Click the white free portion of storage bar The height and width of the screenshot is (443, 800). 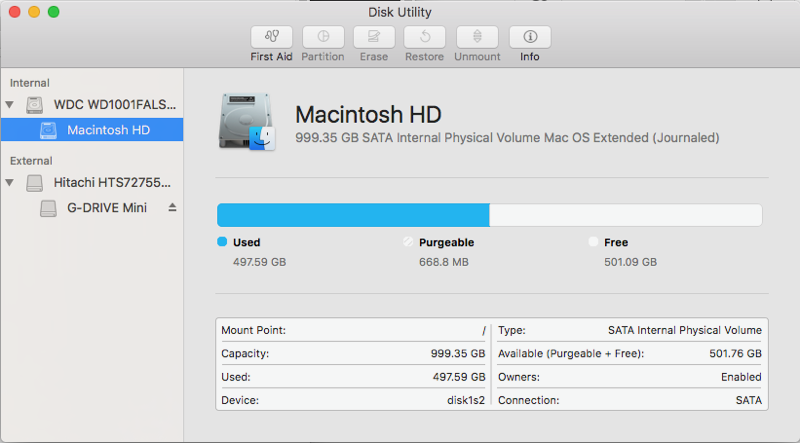coord(626,215)
